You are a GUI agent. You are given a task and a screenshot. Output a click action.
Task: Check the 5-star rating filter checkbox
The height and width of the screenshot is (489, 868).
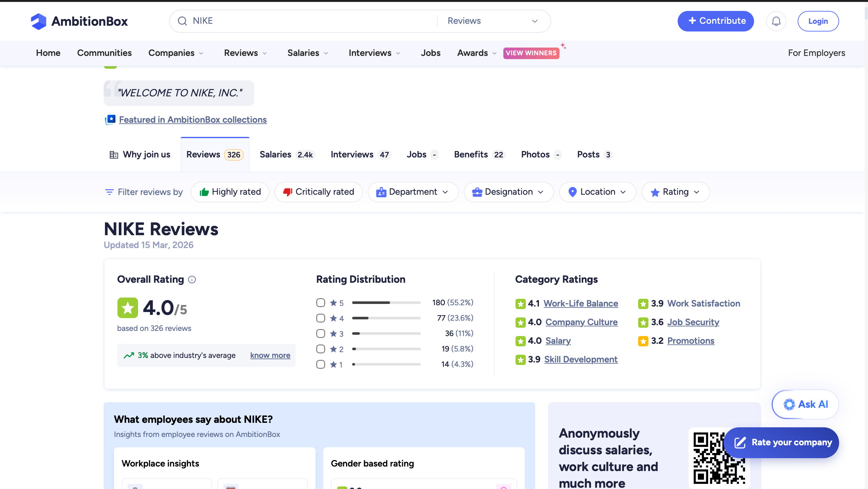click(x=320, y=303)
